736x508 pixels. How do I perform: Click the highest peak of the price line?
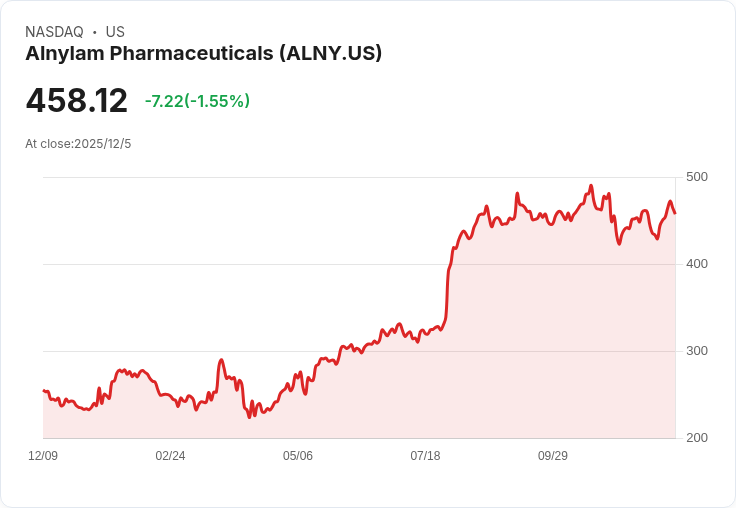pos(591,186)
